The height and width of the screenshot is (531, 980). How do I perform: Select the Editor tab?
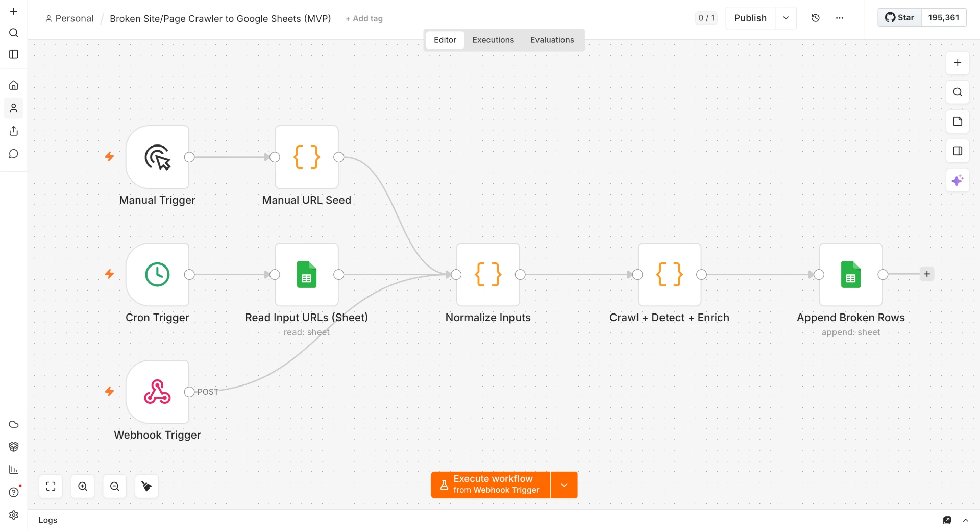pos(445,40)
